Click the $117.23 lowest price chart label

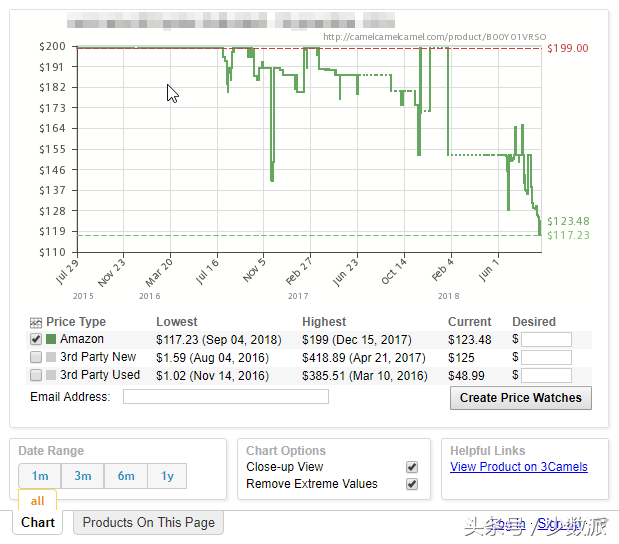568,235
